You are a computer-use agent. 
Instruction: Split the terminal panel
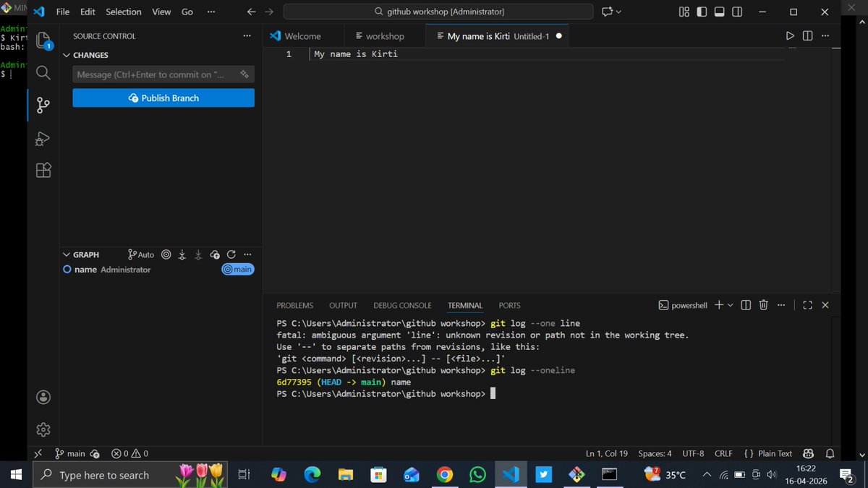point(746,305)
